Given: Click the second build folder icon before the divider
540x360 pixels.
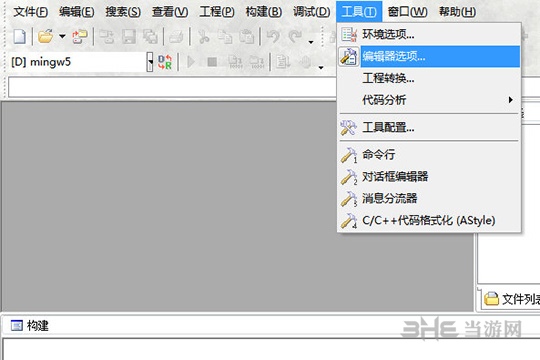Looking at the screenshot, I should [257, 62].
